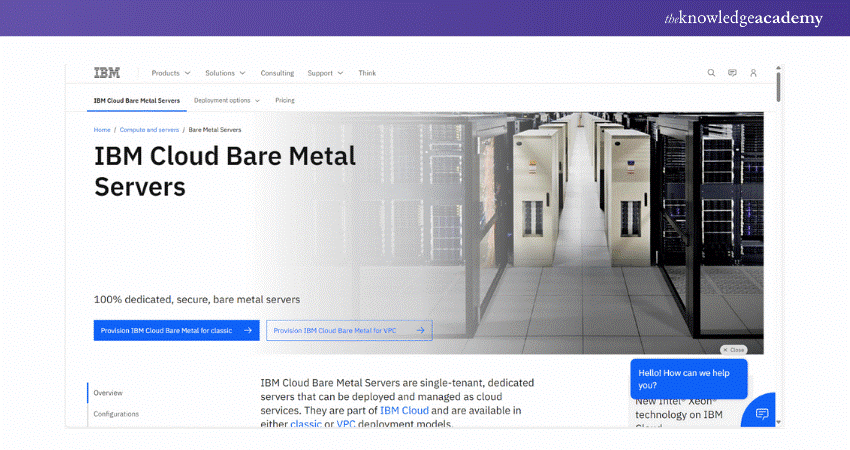Screen dimensions: 850x450
Task: Click the chat message icon in header
Action: (x=732, y=73)
